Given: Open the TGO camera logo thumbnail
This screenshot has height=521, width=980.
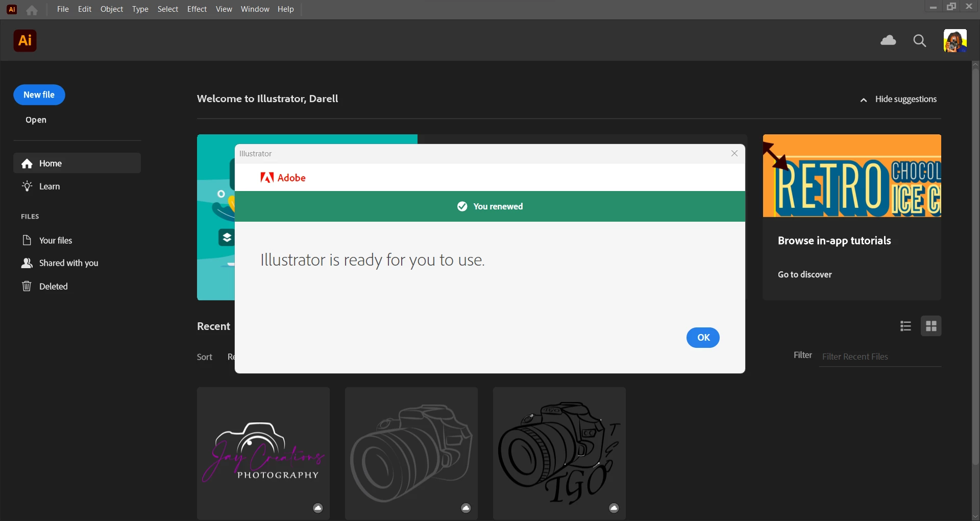Looking at the screenshot, I should click(x=559, y=454).
